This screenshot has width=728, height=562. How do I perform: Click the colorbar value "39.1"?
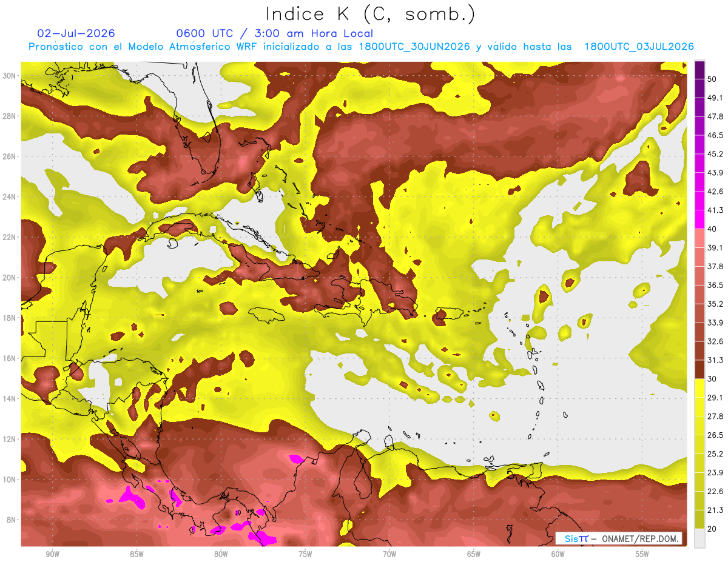(716, 247)
